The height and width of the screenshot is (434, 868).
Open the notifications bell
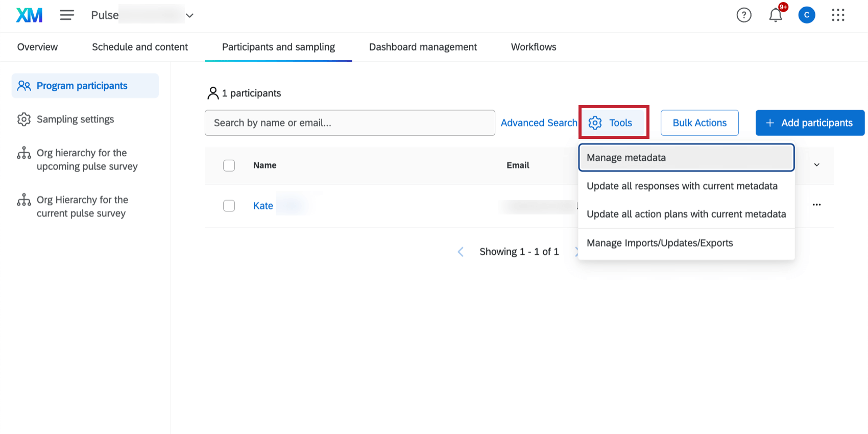click(776, 15)
